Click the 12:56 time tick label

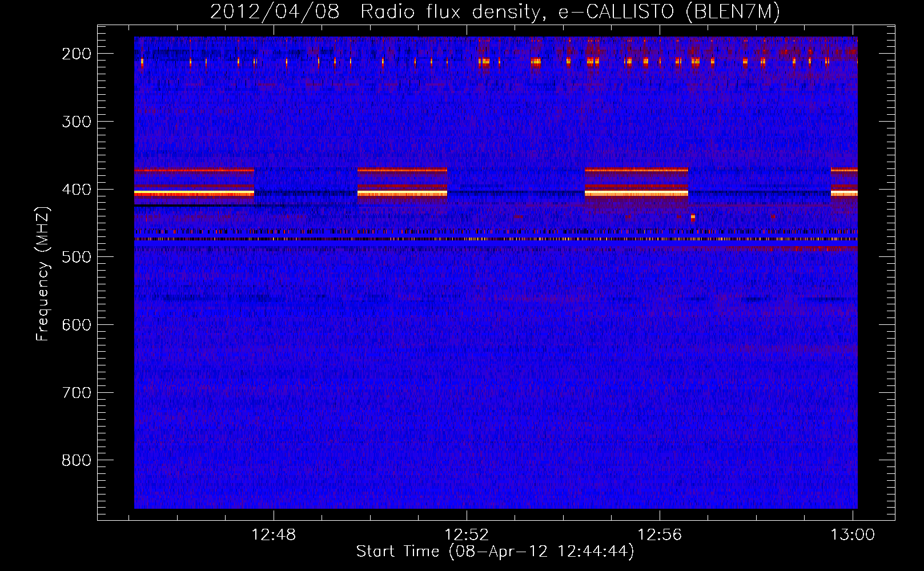coord(660,535)
